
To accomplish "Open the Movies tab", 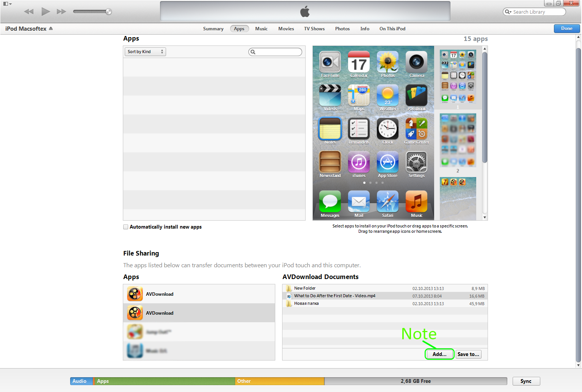I will [x=286, y=29].
